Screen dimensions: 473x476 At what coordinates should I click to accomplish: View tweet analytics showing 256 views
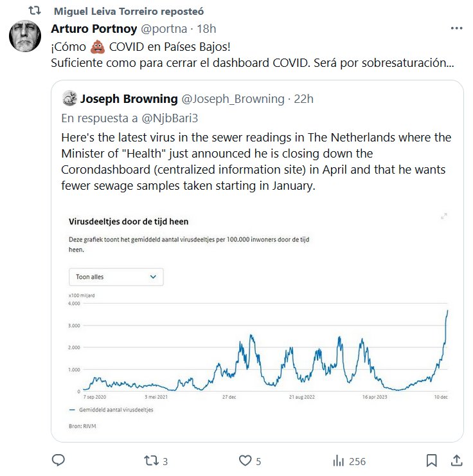(339, 461)
